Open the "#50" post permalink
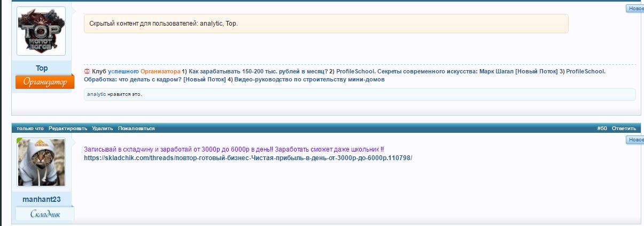 point(602,129)
